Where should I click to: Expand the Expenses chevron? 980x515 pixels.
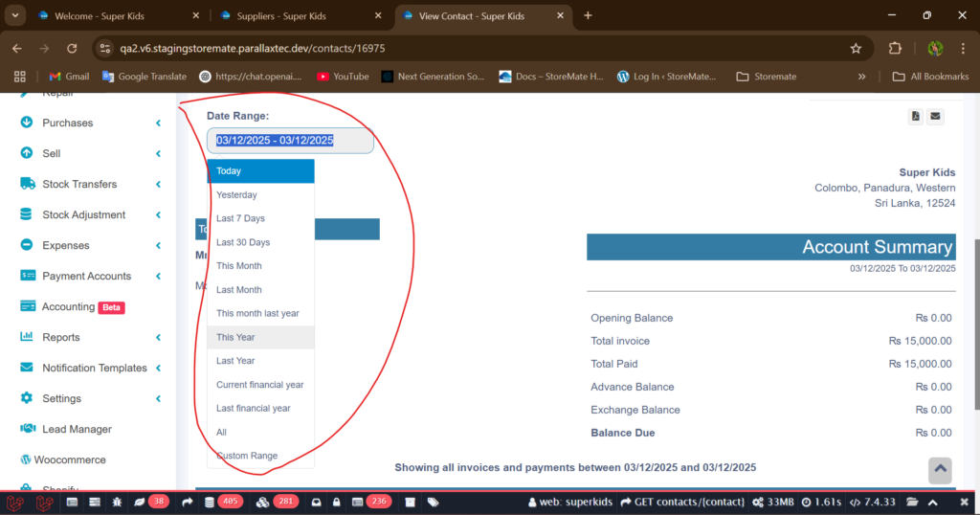pos(158,246)
